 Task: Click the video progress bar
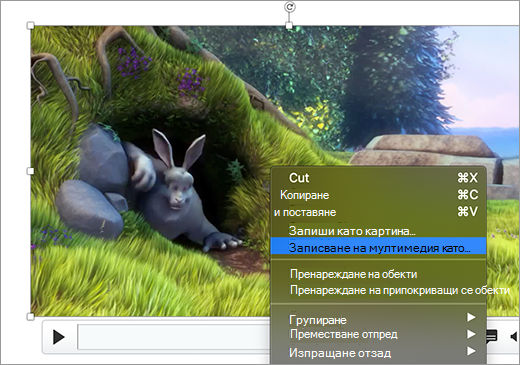click(174, 337)
